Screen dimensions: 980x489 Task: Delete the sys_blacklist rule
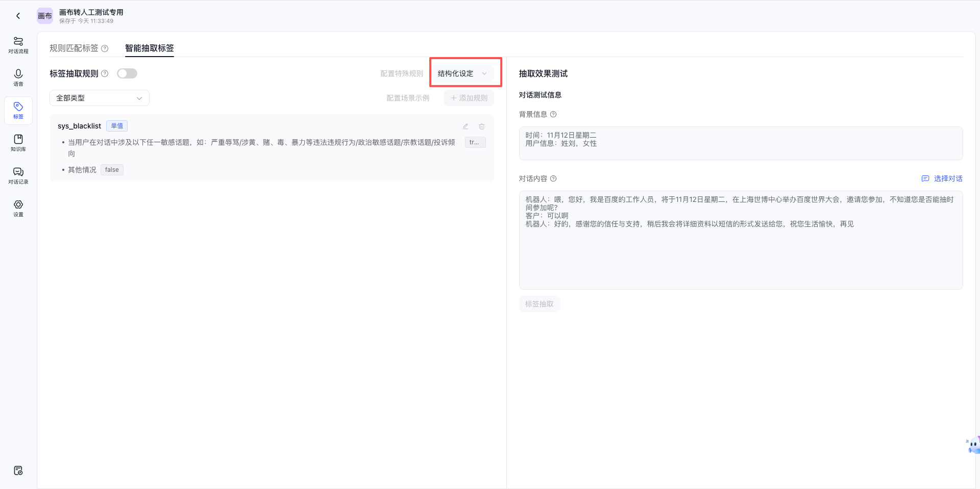(x=482, y=126)
